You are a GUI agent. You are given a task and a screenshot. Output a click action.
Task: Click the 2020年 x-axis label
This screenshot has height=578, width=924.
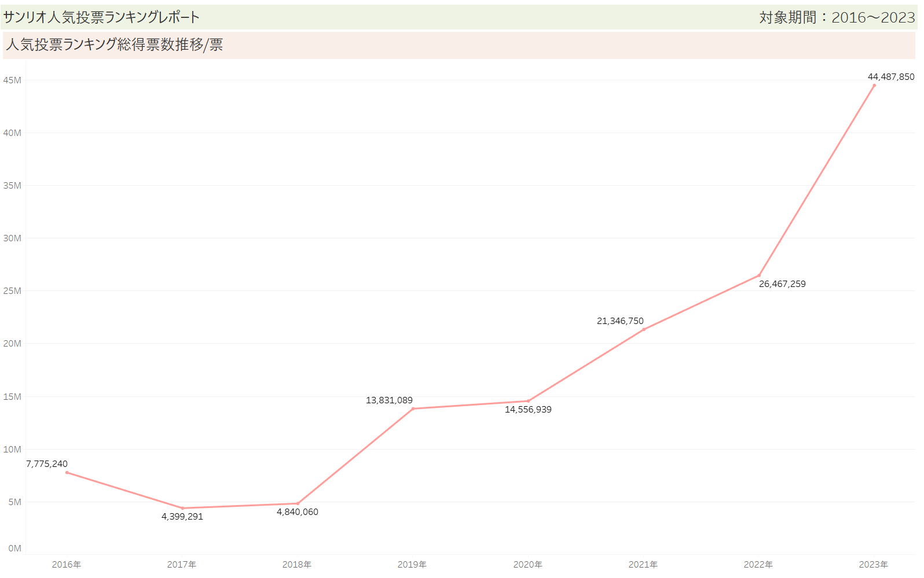(x=528, y=564)
